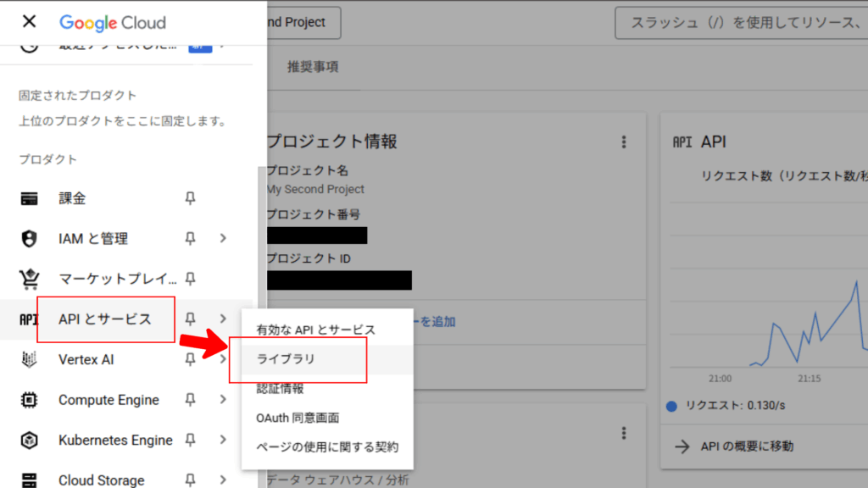
Task: Click the IAM と管理 shield icon
Action: pos(30,238)
